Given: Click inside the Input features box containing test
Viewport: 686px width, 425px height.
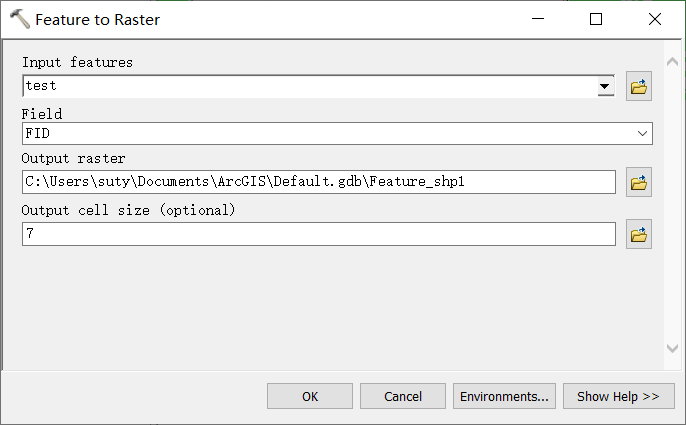Looking at the screenshot, I should click(310, 86).
